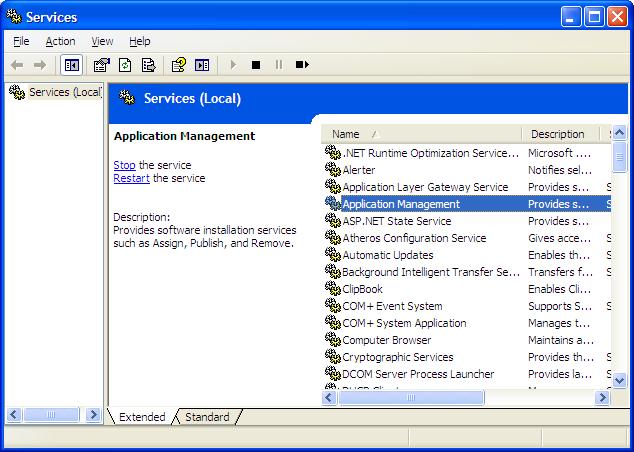Click services list scroll left arrow
This screenshot has height=452, width=634.
coord(329,398)
